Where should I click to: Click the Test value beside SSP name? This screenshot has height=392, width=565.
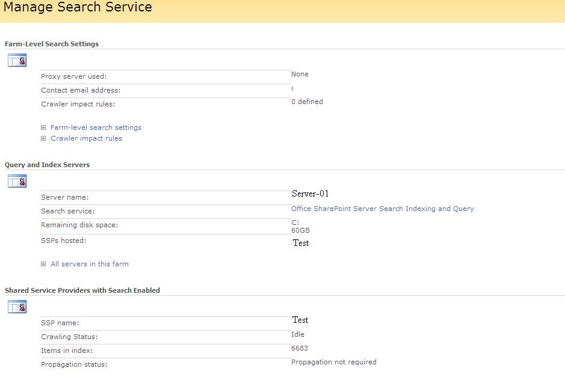coord(300,320)
